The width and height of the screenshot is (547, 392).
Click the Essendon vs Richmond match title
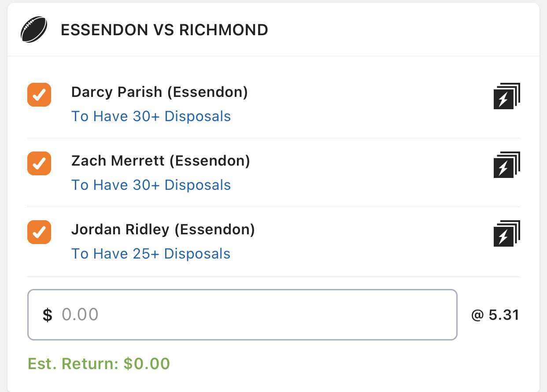(164, 30)
